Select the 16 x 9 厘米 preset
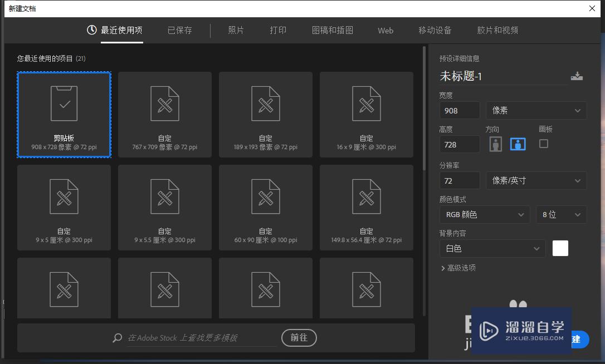The height and width of the screenshot is (364, 605). pos(366,114)
